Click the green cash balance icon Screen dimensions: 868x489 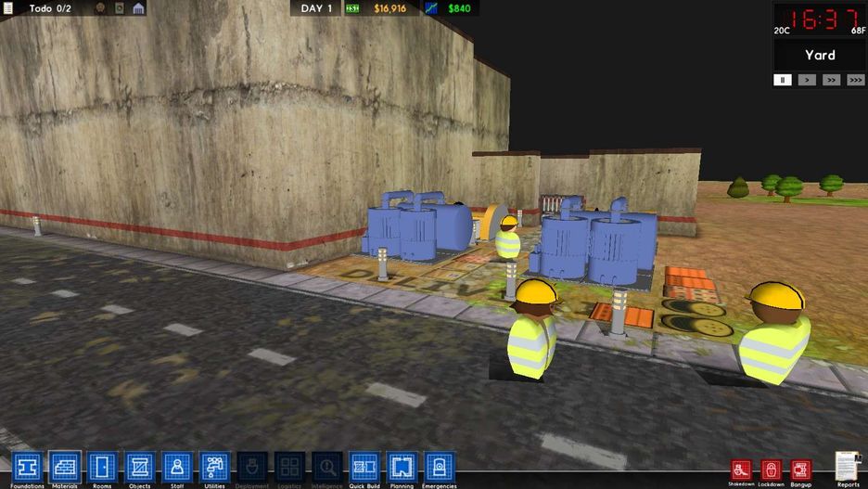point(352,8)
